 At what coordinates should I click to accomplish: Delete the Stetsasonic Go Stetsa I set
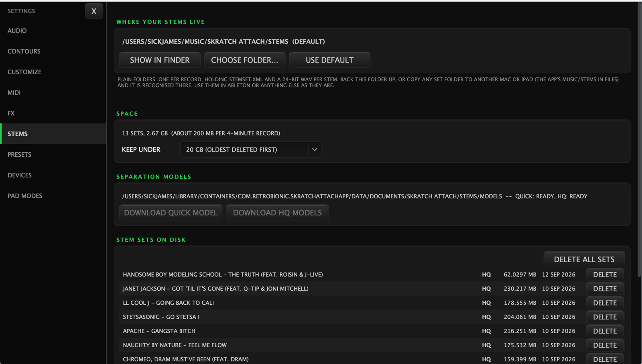[605, 317]
